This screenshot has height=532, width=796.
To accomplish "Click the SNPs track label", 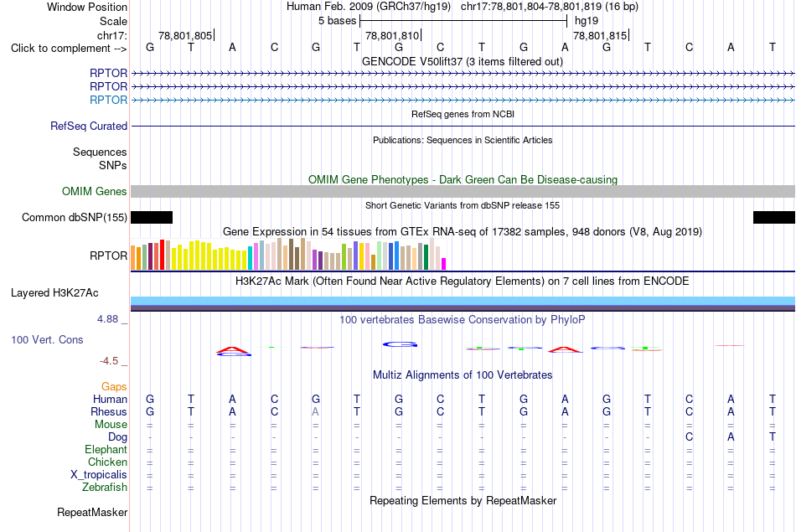I will tap(113, 165).
